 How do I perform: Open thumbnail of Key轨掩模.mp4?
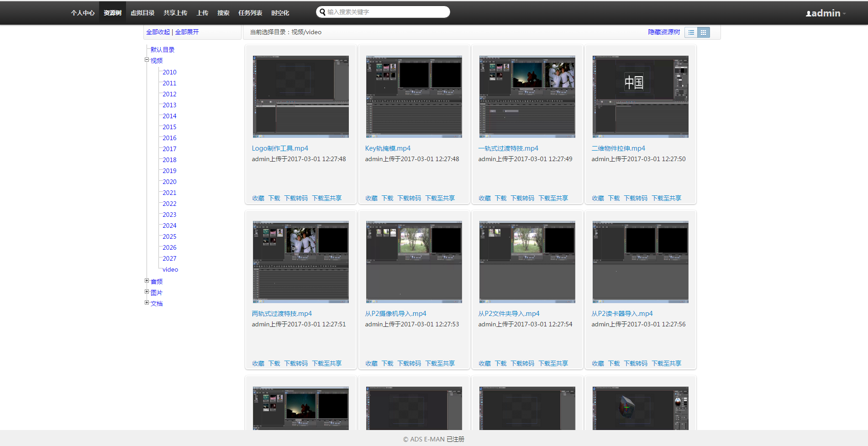414,97
